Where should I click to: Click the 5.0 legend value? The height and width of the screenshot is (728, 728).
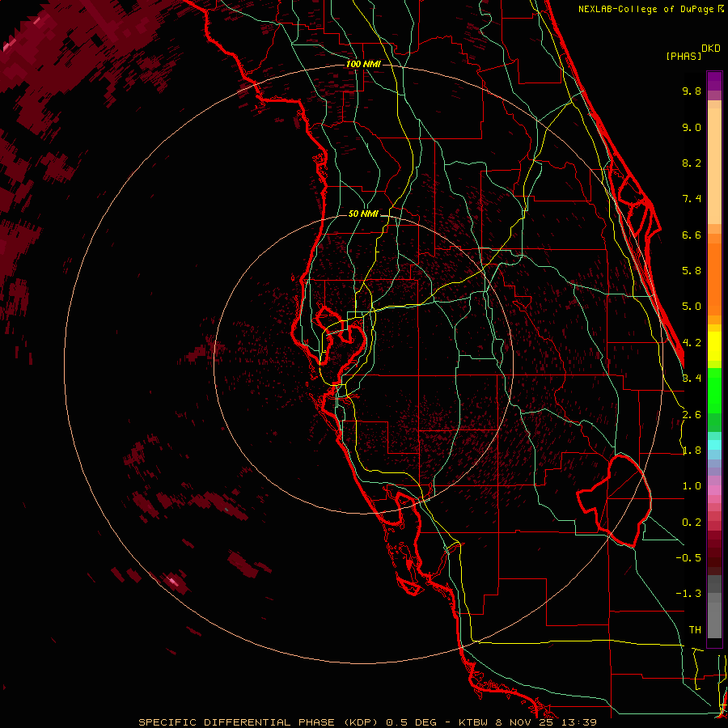(x=692, y=307)
